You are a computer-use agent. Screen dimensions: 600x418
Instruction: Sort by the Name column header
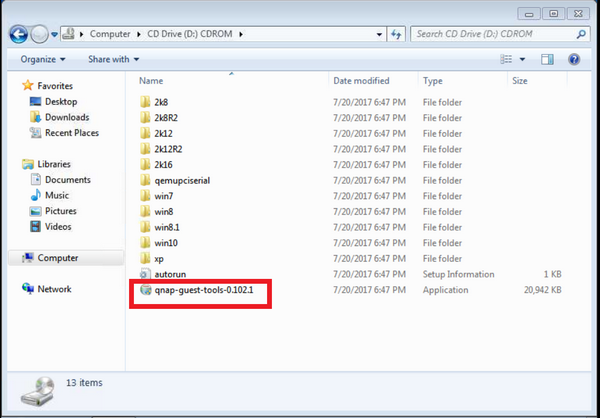151,81
